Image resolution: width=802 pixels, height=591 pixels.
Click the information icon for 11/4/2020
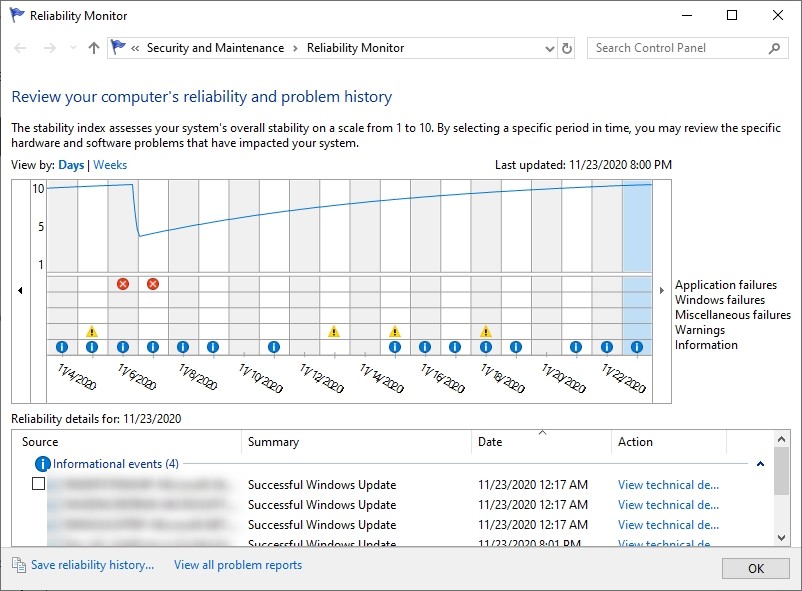tap(62, 347)
